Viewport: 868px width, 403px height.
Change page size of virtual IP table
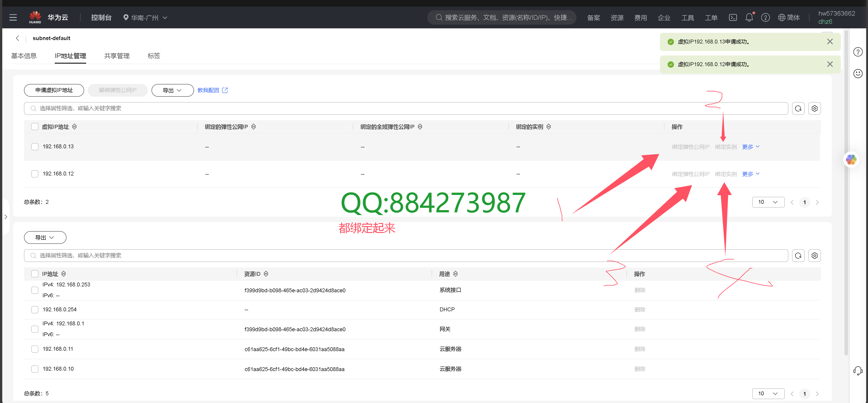click(768, 202)
